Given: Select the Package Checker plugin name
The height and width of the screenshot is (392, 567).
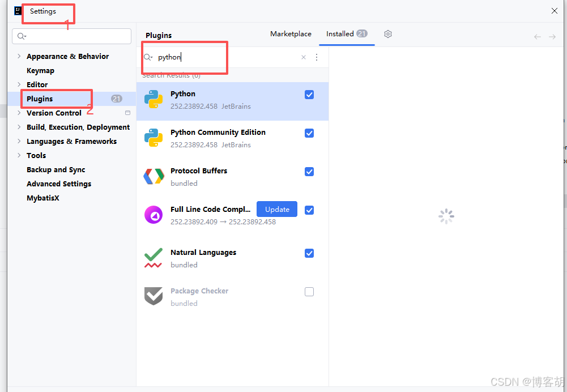Looking at the screenshot, I should 199,291.
